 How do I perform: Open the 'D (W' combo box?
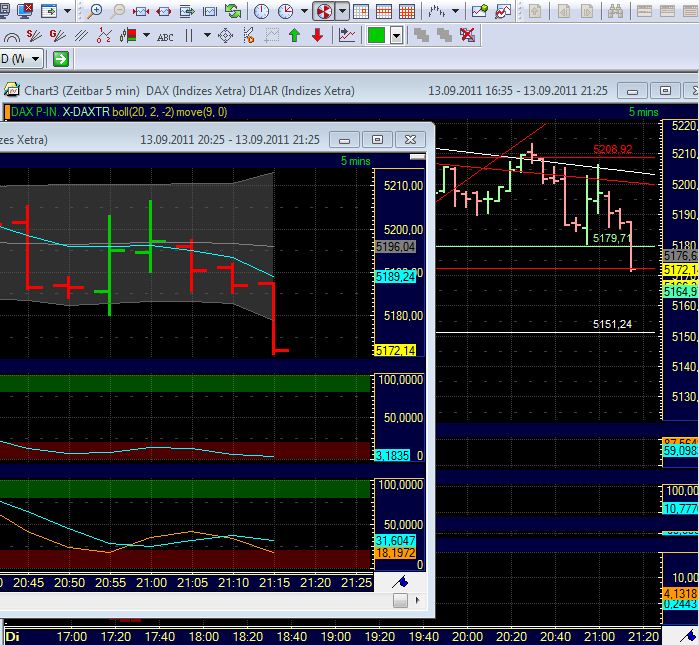(21, 58)
